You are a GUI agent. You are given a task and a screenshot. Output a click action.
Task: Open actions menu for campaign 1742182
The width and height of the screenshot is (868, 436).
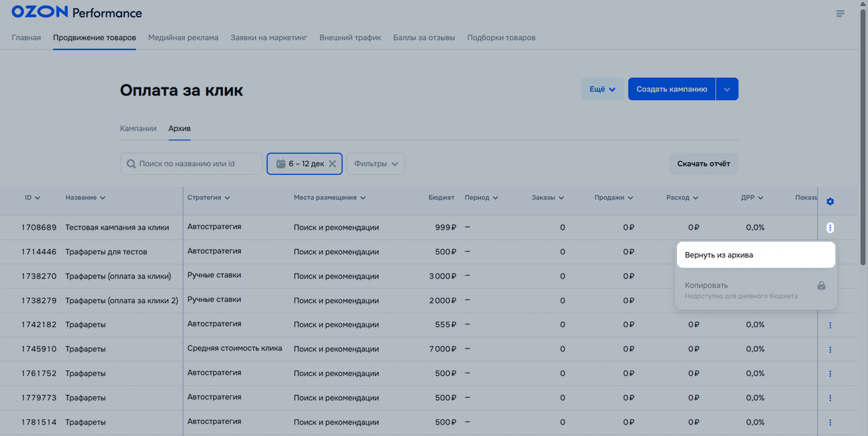click(x=830, y=325)
